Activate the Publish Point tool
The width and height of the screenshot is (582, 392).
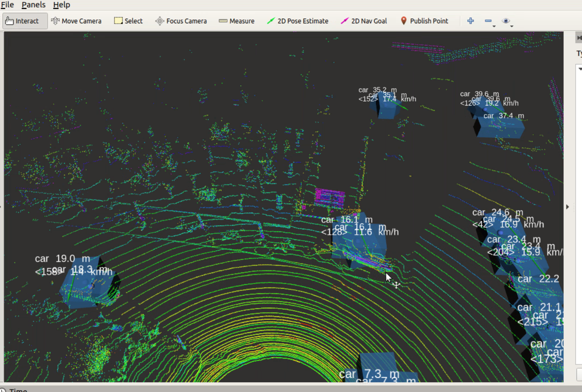(424, 21)
